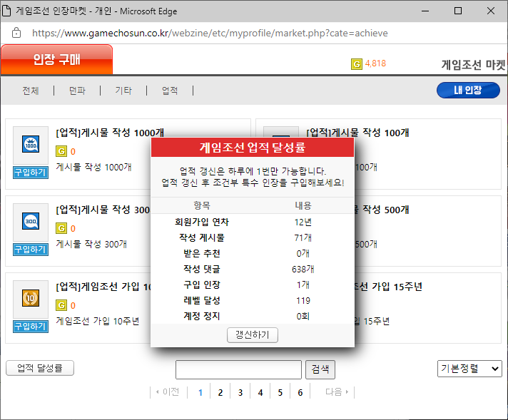This screenshot has width=508, height=420.
Task: Click the 300-post achievement badge icon
Action: pyautogui.click(x=31, y=221)
